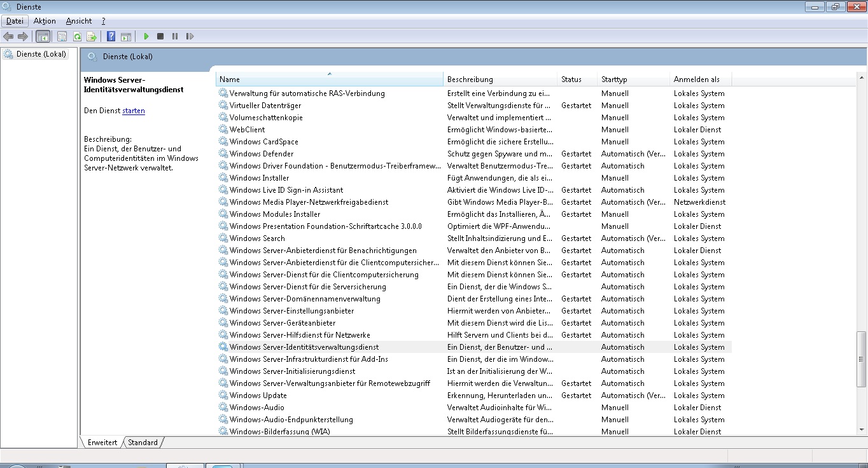The height and width of the screenshot is (468, 868).
Task: Select 'Windows Media Player-Netzwerkfreigabedienst' service
Action: [309, 202]
